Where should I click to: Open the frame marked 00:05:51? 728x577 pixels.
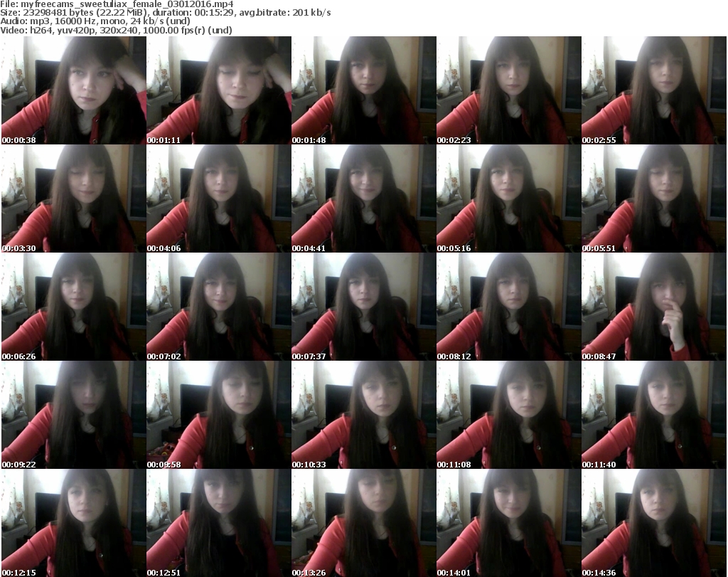click(654, 198)
